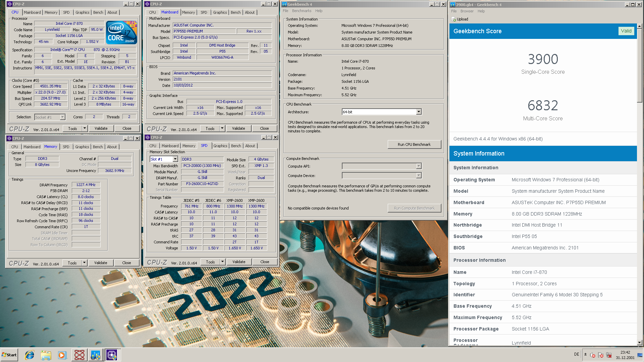
Task: Open the About tab in the Memory window
Action: [x=112, y=147]
